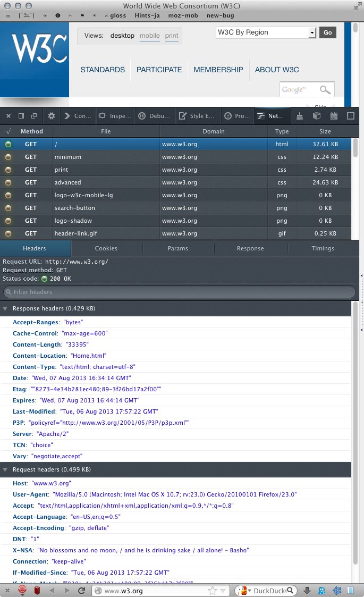Open the W3C By Region dropdown
364x597 pixels.
click(266, 32)
